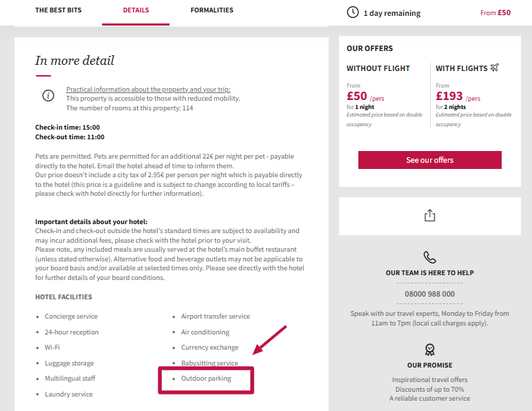The width and height of the screenshot is (532, 411).
Task: Select the Details tab
Action: point(136,10)
